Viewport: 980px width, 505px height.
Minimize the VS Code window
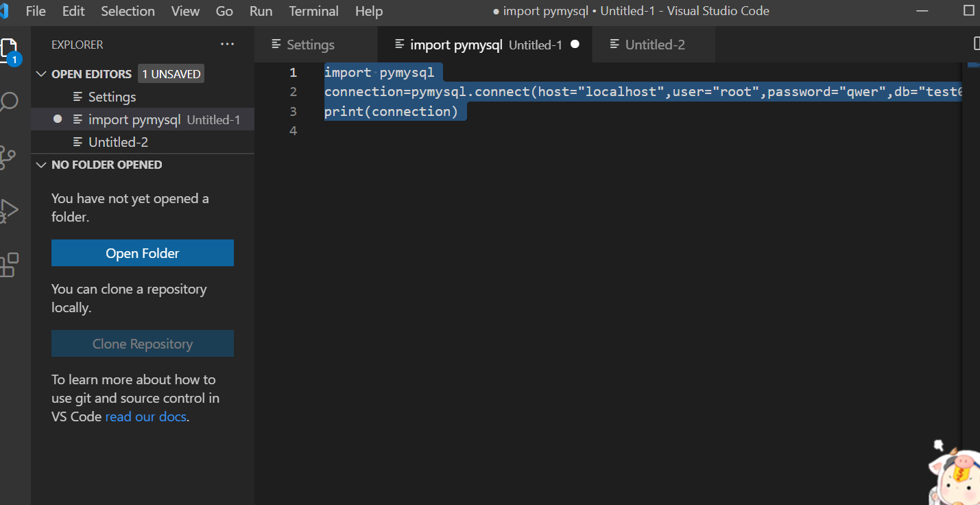tap(924, 11)
